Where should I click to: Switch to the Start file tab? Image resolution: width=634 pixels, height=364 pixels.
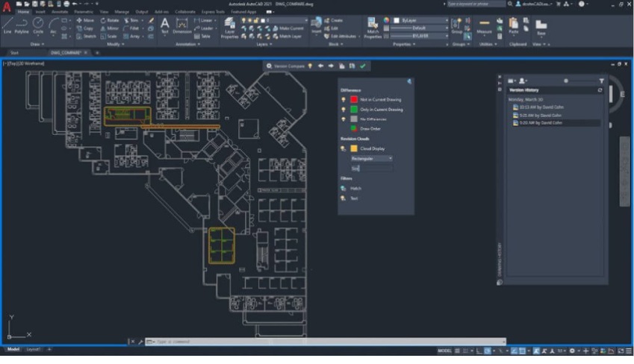pyautogui.click(x=14, y=53)
